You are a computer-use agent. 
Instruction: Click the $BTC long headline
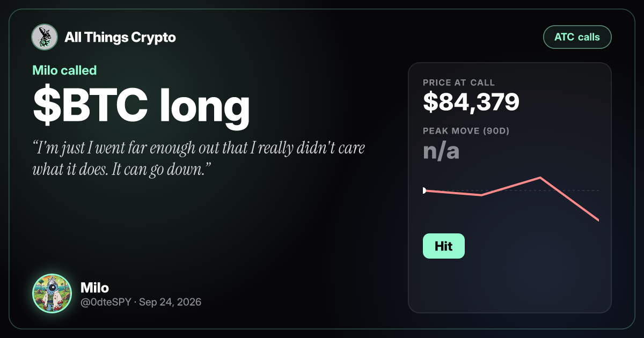[x=141, y=106]
